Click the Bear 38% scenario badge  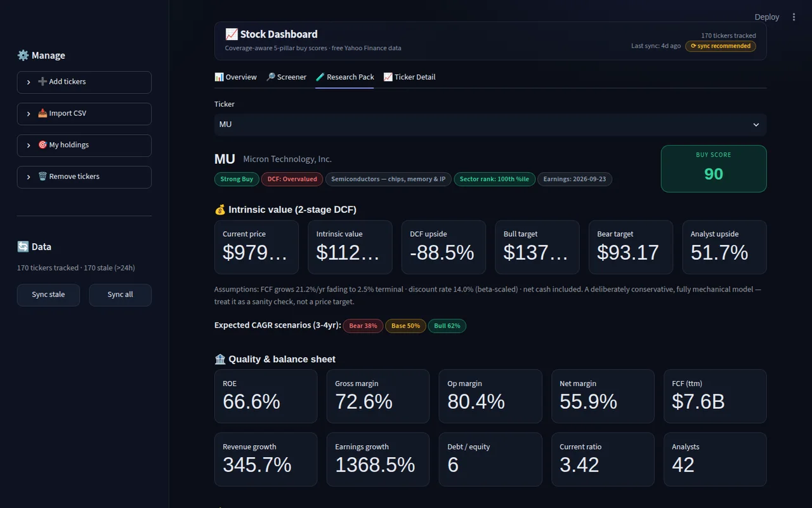(x=363, y=326)
